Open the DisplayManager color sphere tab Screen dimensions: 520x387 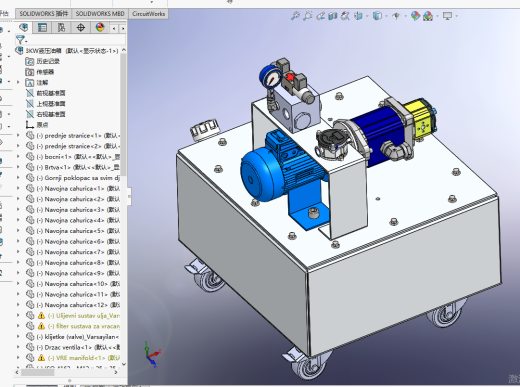pos(100,27)
